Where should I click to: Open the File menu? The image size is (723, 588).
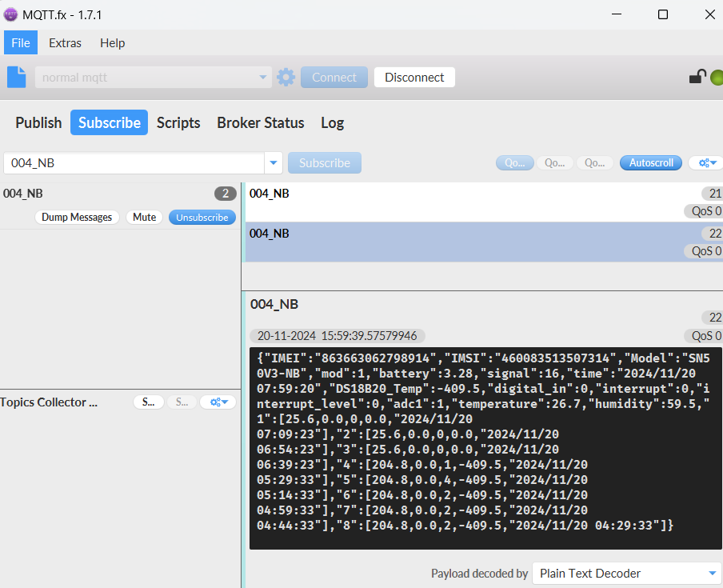click(21, 43)
